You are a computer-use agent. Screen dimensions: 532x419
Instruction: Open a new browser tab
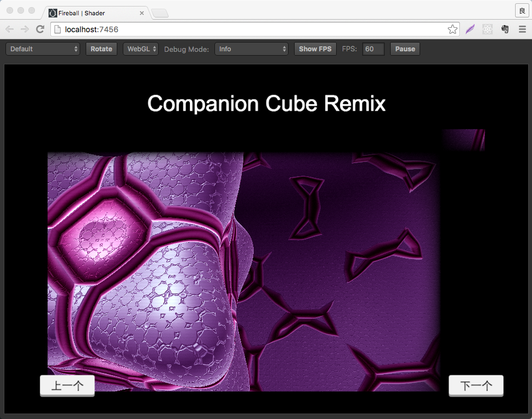[160, 13]
